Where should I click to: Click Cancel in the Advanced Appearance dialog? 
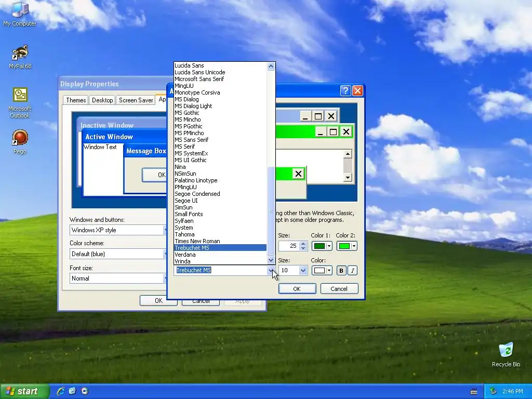(339, 289)
